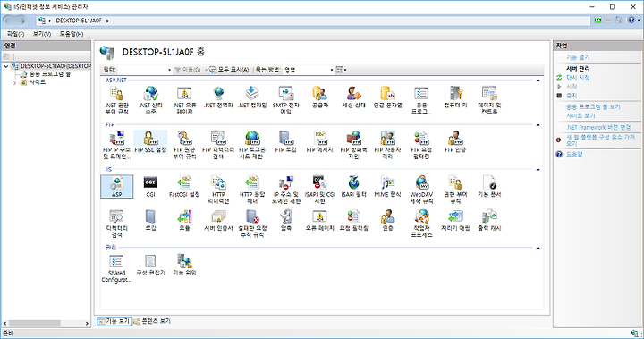Expand the 사이트 tree node
Screen dimensions: 644x339
click(14, 82)
